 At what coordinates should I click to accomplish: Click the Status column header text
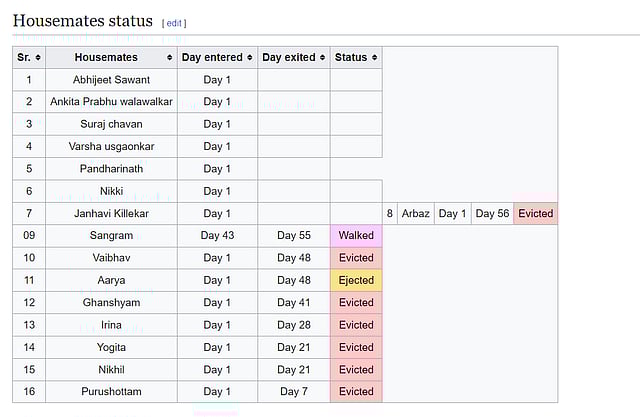[351, 58]
